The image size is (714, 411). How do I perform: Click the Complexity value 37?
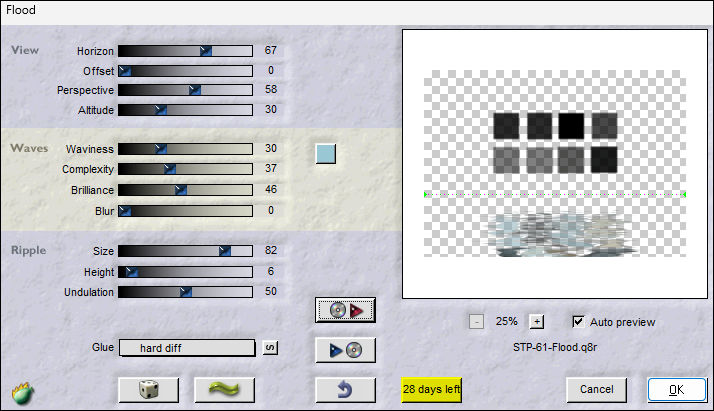(271, 168)
